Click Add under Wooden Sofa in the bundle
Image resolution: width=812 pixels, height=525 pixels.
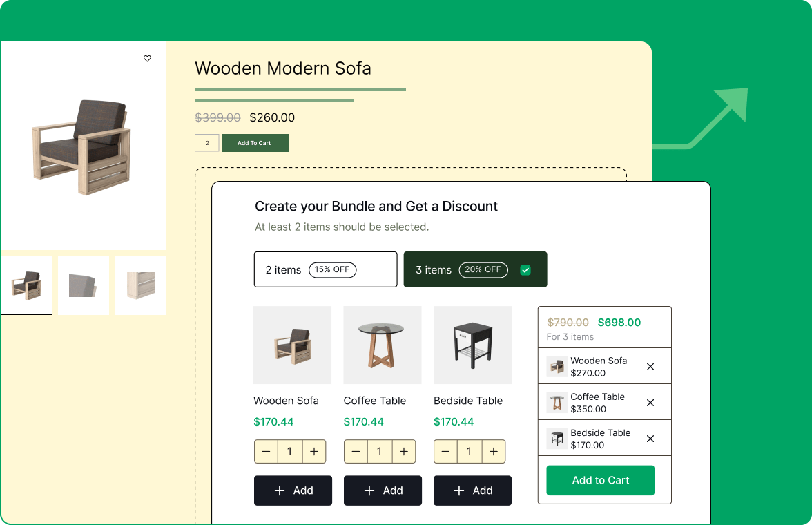(x=293, y=490)
